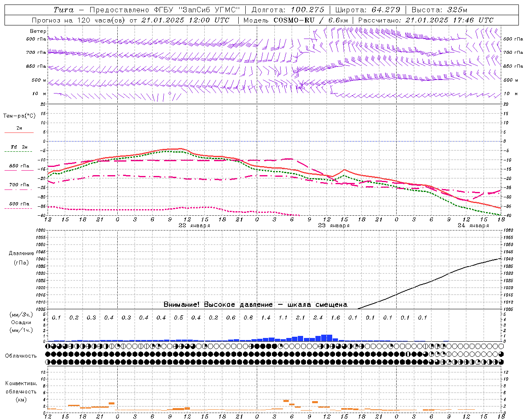Click the "(мм/3ч.)" precipitation unit label
This screenshot has width=525, height=420.
(x=21, y=315)
